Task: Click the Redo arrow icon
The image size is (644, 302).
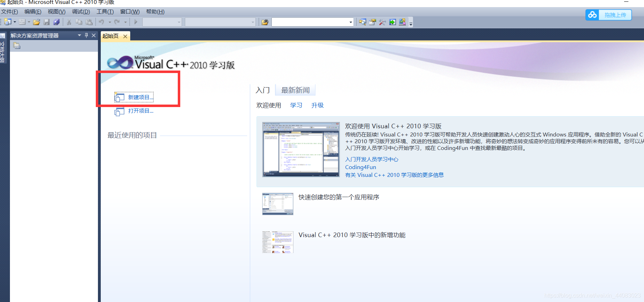Action: click(117, 22)
